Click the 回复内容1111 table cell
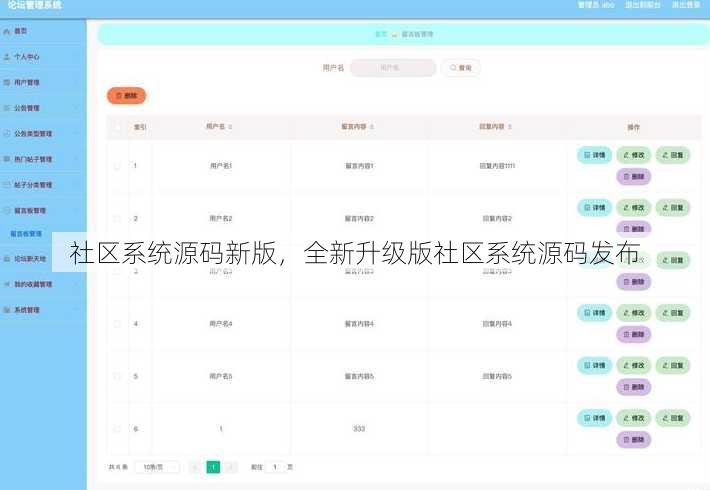Viewport: 710px width, 490px height. click(497, 166)
